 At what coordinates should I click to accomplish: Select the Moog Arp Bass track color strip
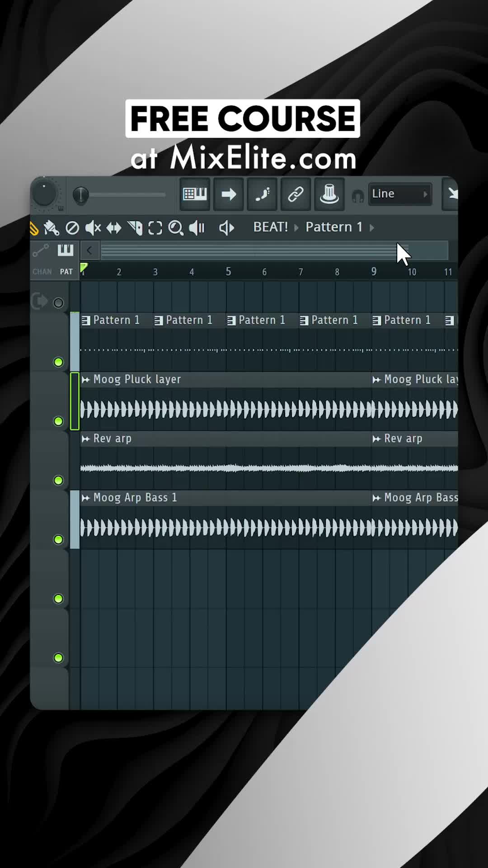(x=75, y=519)
